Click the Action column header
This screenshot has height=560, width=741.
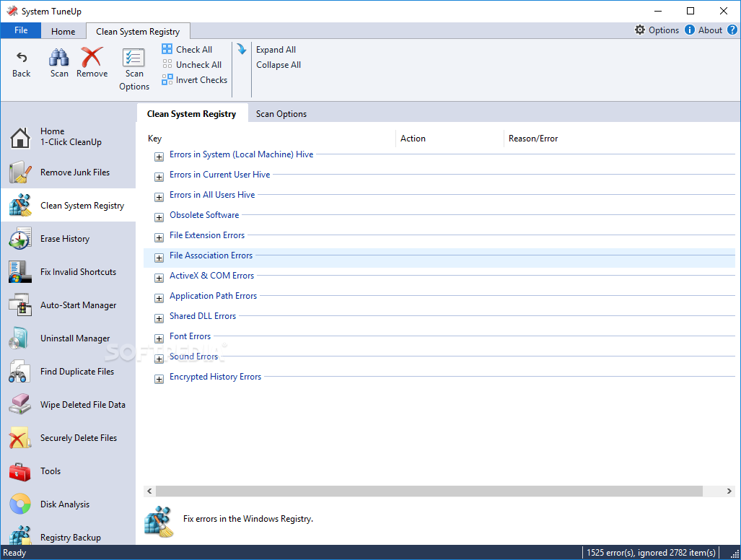click(x=413, y=139)
